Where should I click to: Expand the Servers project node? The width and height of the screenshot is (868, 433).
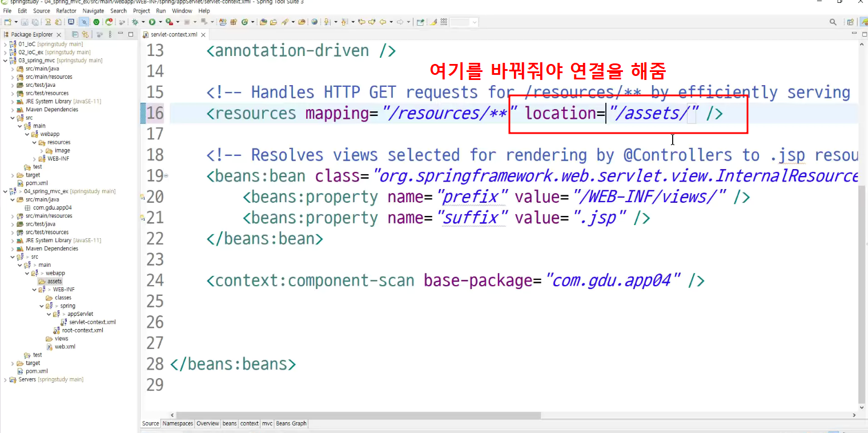(6, 379)
